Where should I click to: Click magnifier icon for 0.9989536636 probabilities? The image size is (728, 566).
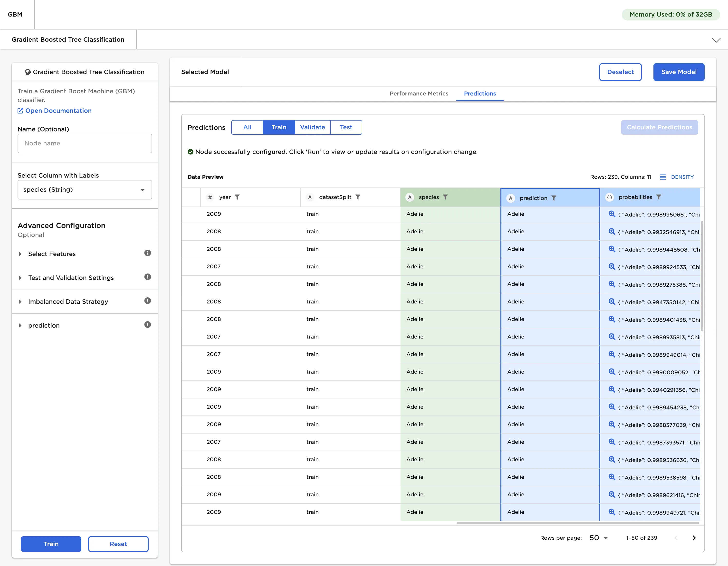[x=612, y=459]
